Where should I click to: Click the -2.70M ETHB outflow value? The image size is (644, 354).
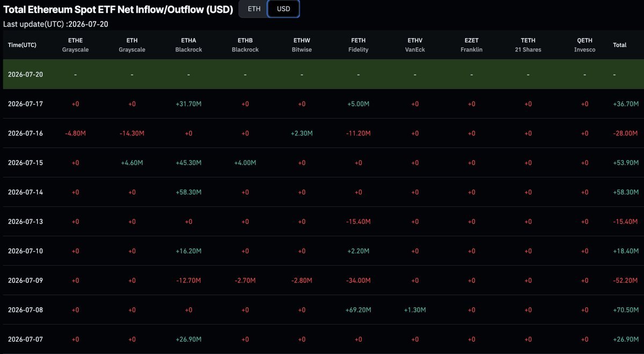pos(245,280)
